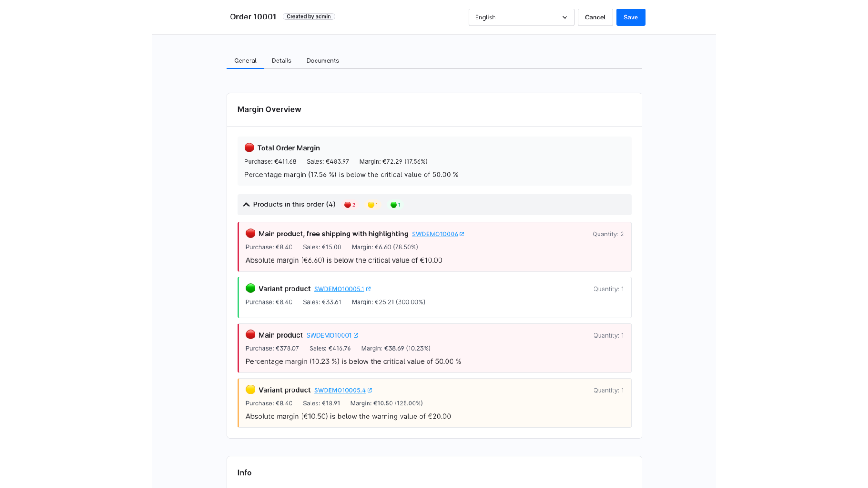This screenshot has width=868, height=488.
Task: Click the Created by admin badge
Action: coord(308,16)
